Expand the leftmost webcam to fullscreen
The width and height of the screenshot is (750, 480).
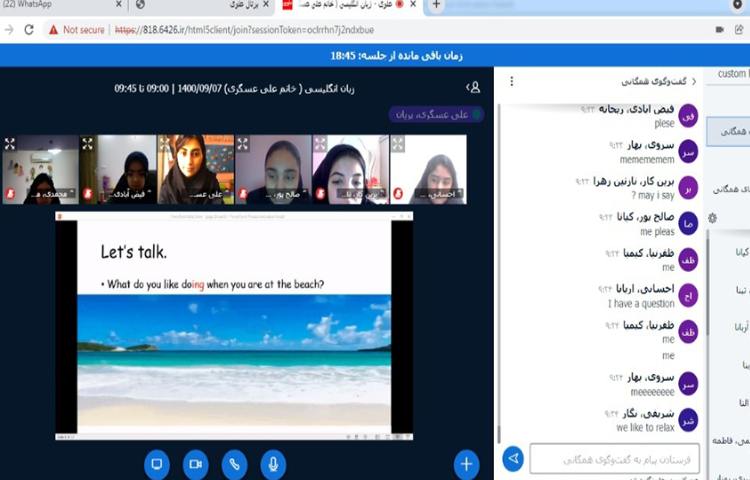click(x=12, y=144)
